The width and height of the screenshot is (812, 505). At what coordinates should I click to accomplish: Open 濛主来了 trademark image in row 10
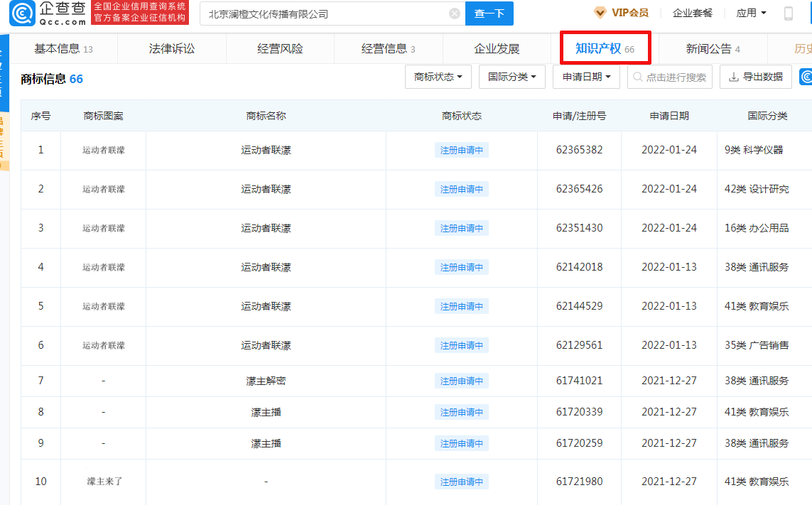[104, 481]
